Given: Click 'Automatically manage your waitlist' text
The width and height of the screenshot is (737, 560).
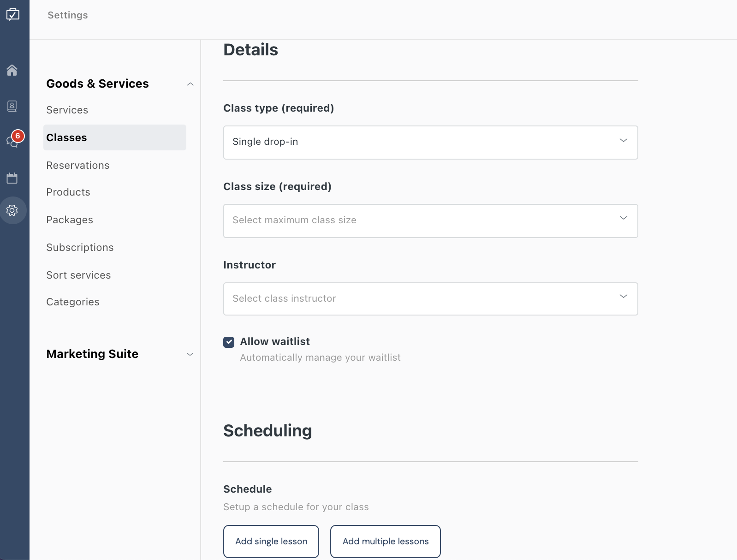Looking at the screenshot, I should (x=320, y=357).
